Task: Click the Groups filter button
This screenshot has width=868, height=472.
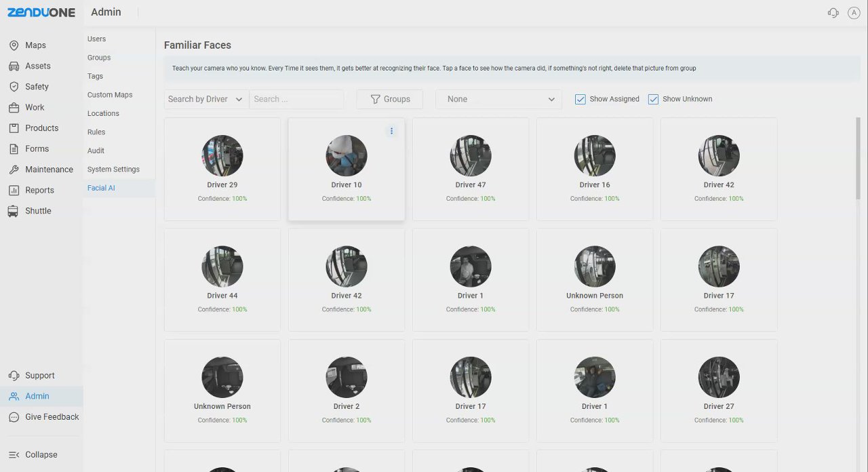Action: point(390,99)
